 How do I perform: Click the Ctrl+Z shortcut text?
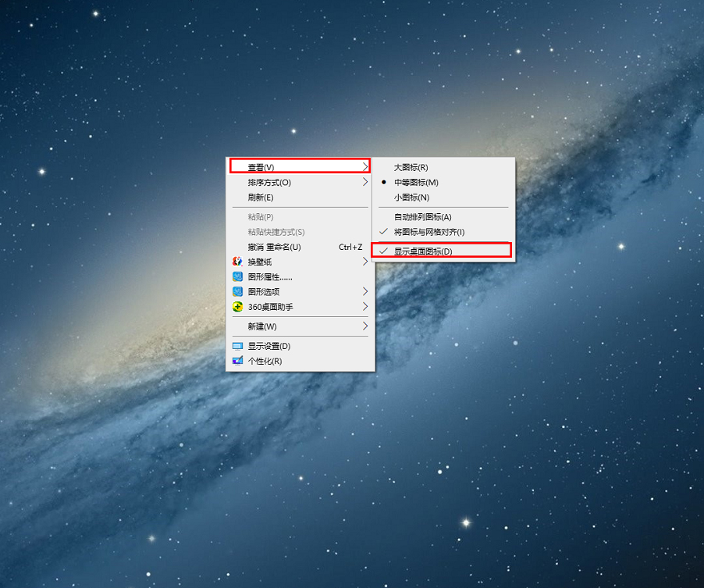click(x=350, y=247)
